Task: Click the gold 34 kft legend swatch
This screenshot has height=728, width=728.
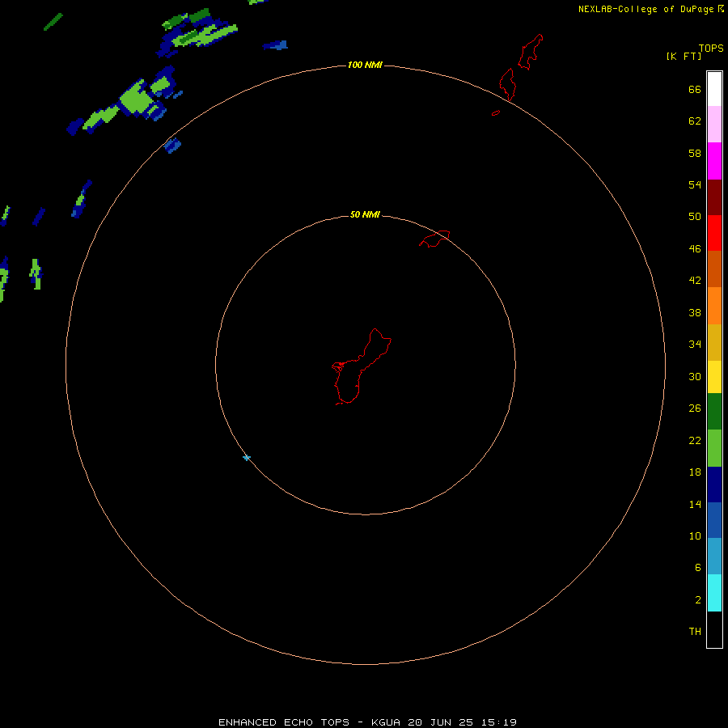Action: 714,342
